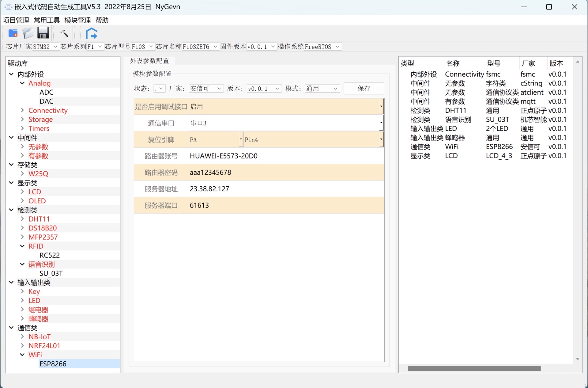Click the blue house export icon
The image size is (588, 388).
(91, 33)
